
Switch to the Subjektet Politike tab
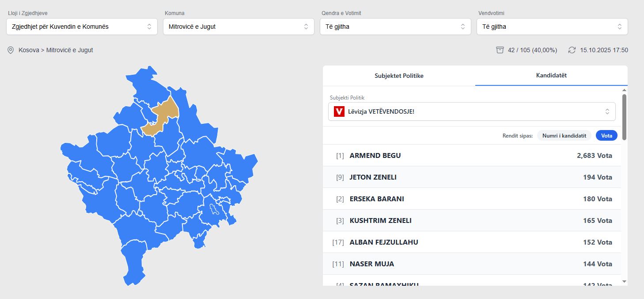tap(399, 76)
